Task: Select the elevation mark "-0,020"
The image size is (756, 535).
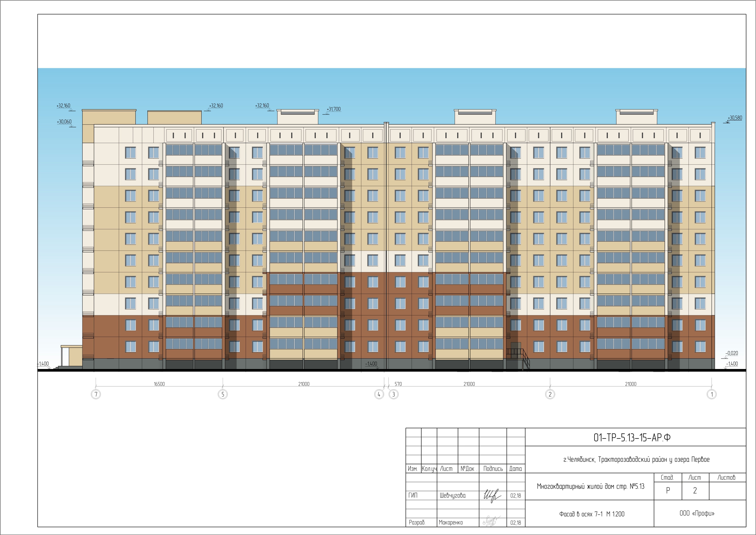Action: [x=732, y=353]
